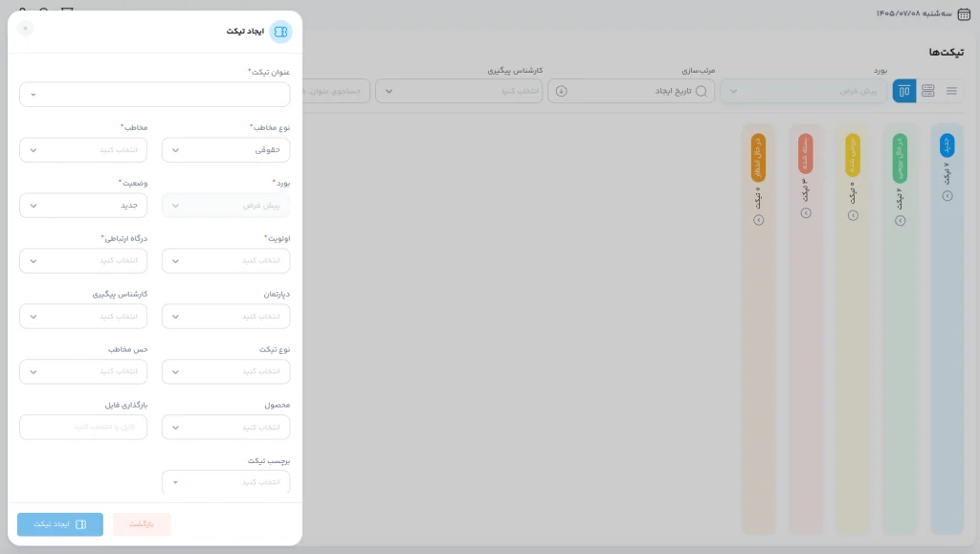Toggle sort direction arrow icon

pos(561,91)
